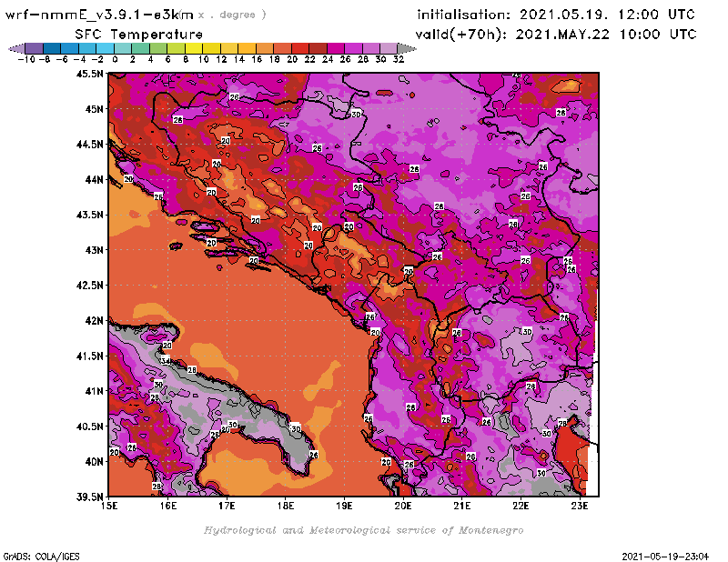
Task: Click the 39.5N latitude axis label
Action: pos(89,497)
